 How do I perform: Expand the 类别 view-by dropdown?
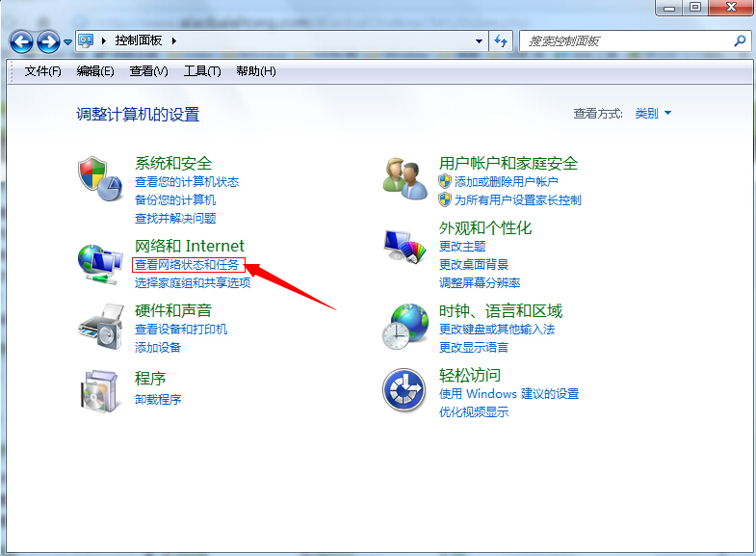click(653, 114)
